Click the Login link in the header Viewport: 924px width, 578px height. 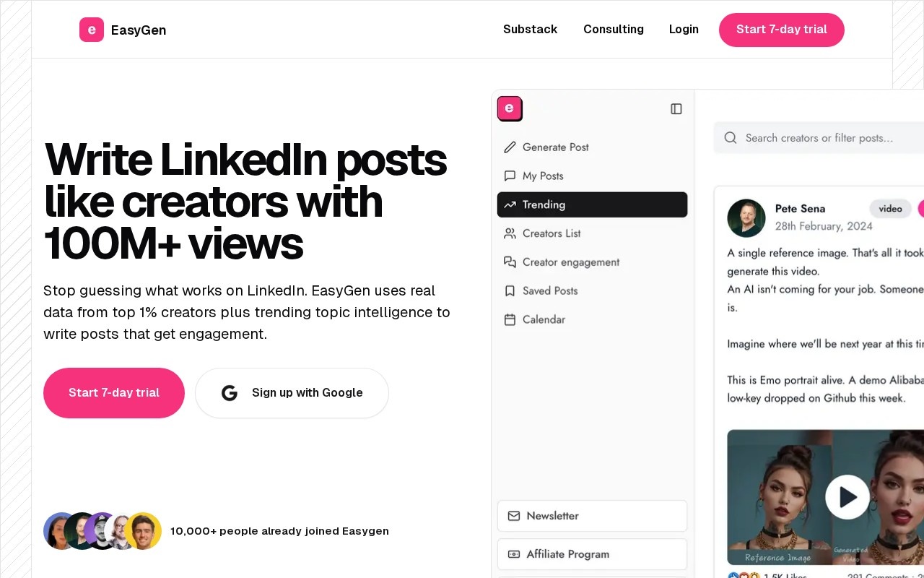[x=684, y=30]
